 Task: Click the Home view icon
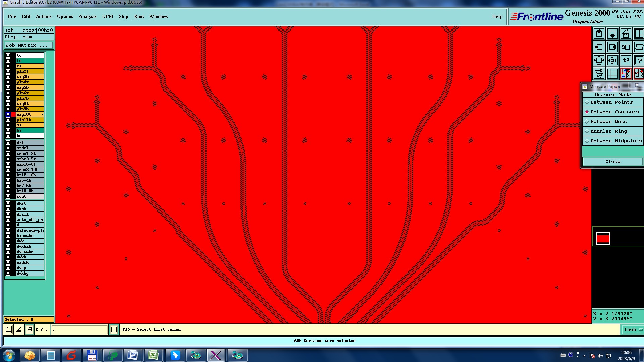pyautogui.click(x=626, y=34)
